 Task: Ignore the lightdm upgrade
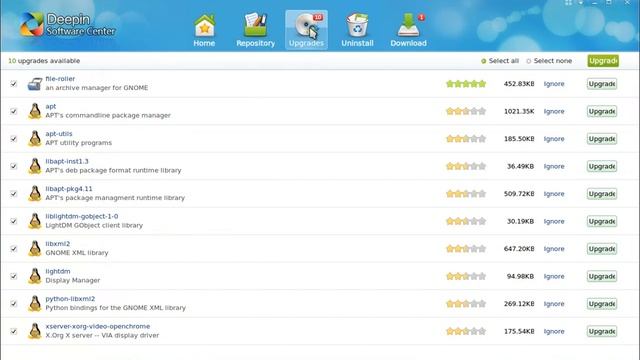coord(554,276)
